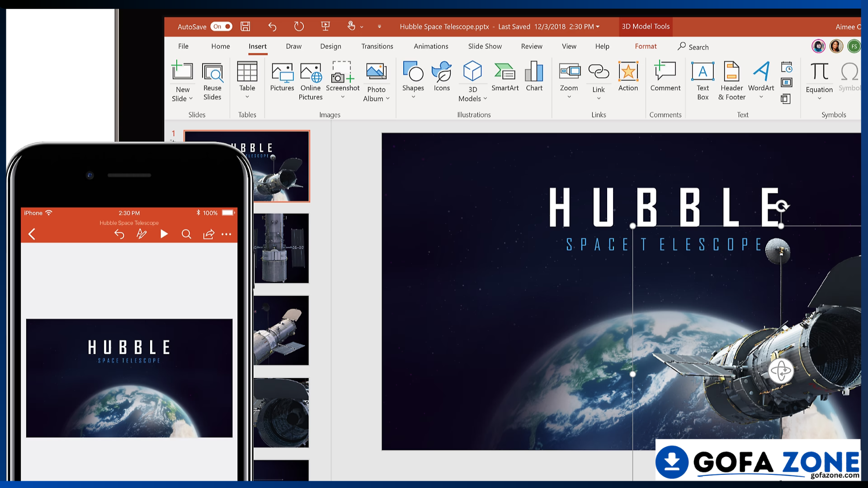Toggle the AutoSave switch
The width and height of the screenshot is (868, 488).
click(x=221, y=27)
